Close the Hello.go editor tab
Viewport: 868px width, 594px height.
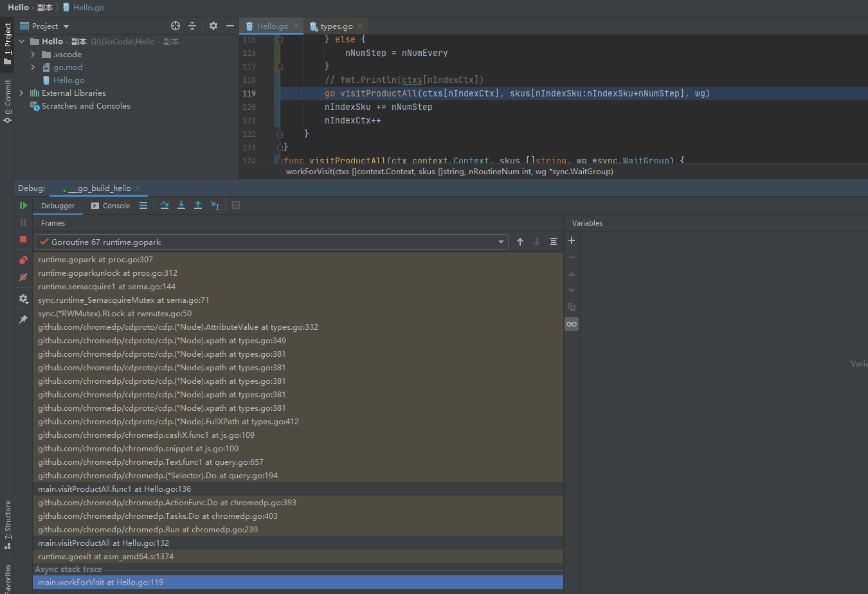(296, 26)
